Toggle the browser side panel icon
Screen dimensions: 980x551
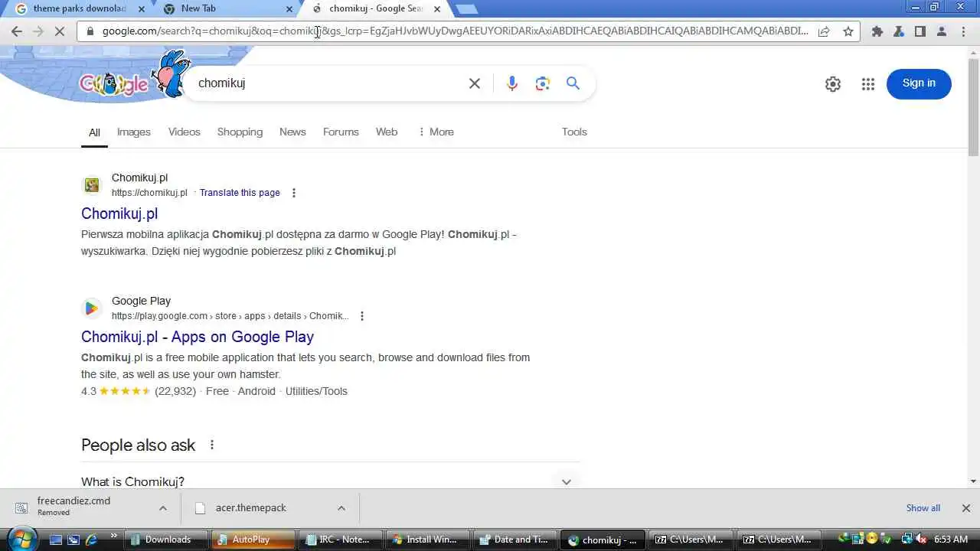coord(920,31)
